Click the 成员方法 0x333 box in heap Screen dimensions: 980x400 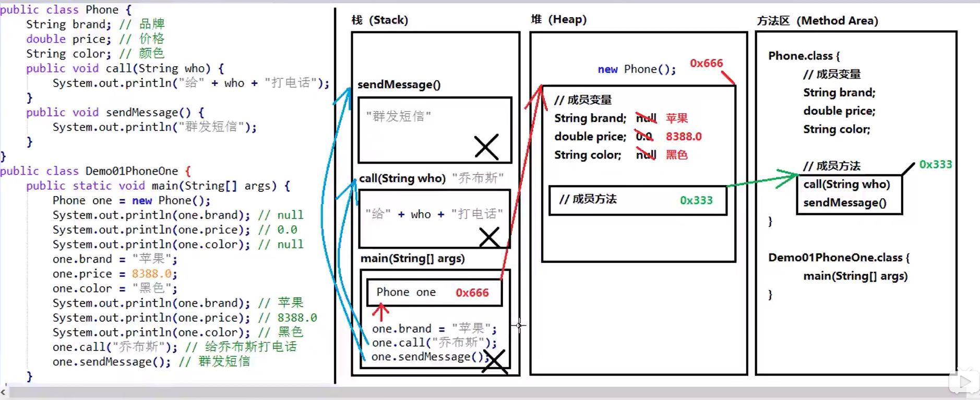pyautogui.click(x=638, y=200)
